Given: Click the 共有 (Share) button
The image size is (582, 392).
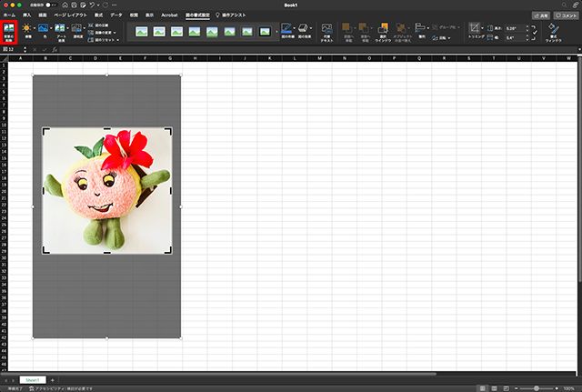Looking at the screenshot, I should [x=541, y=15].
